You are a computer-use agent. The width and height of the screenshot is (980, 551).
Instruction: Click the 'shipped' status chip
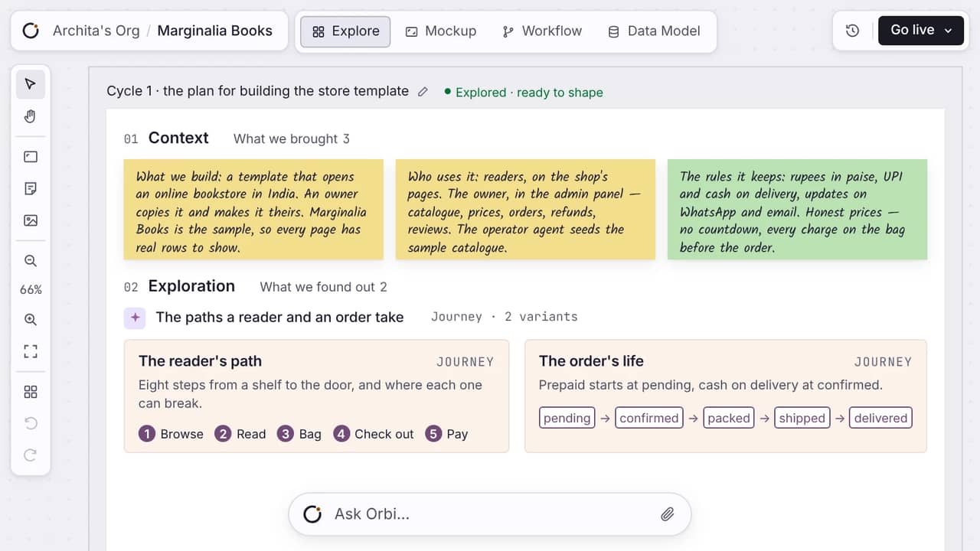click(802, 418)
